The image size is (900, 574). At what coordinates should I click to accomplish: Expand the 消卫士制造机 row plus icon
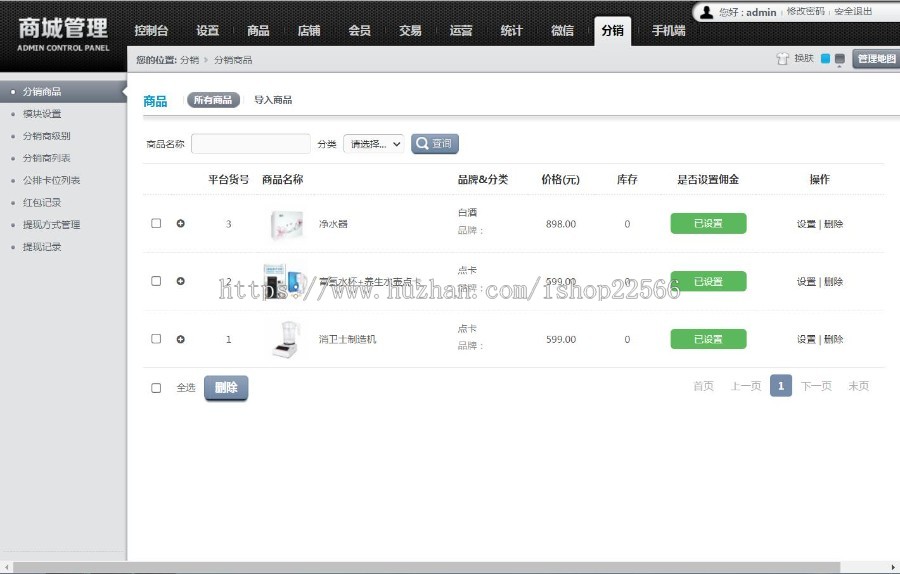pyautogui.click(x=181, y=339)
